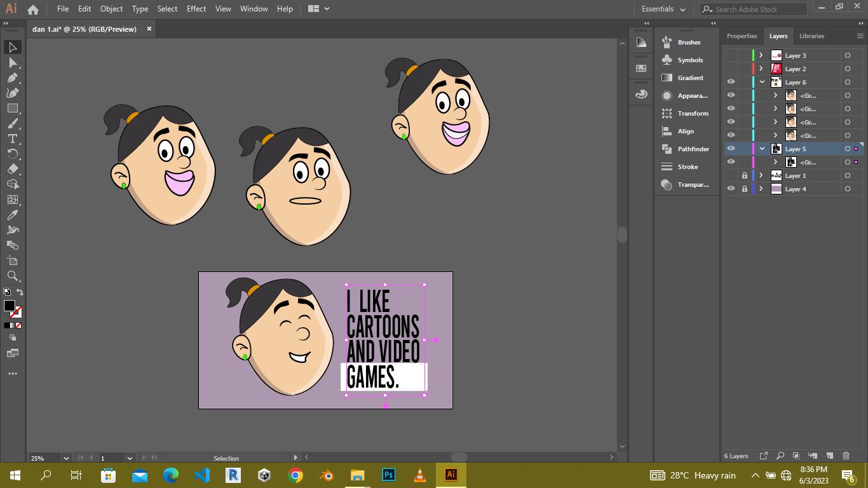The width and height of the screenshot is (868, 488).
Task: Click the Edit Toolbar three-dots icon
Action: (12, 374)
